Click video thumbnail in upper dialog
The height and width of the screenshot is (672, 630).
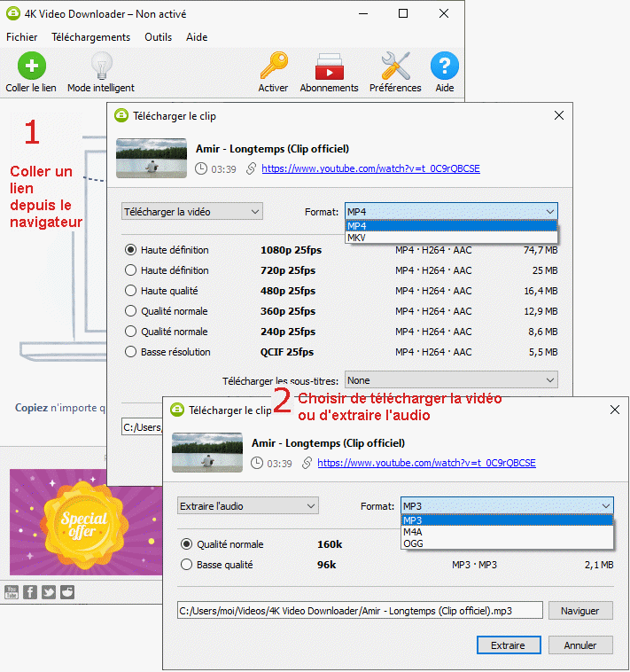(152, 158)
